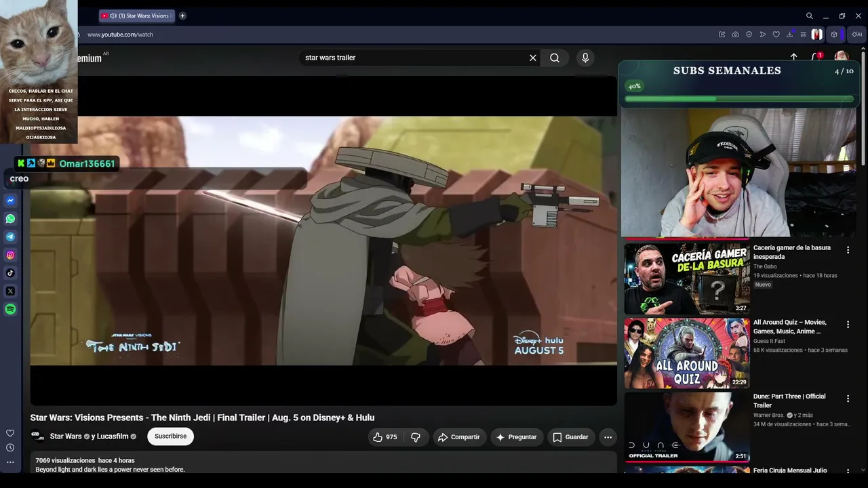868x488 pixels.
Task: Open the browser AI assistant button
Action: (857, 35)
